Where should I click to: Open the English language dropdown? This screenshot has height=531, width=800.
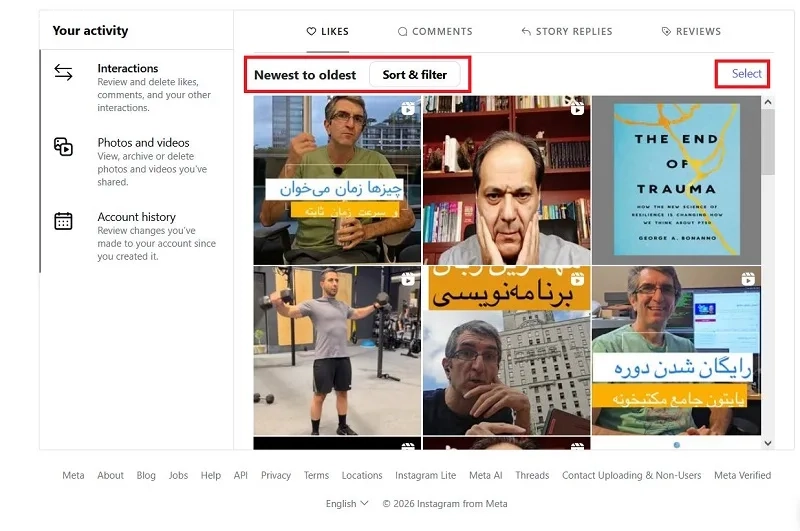pyautogui.click(x=347, y=503)
